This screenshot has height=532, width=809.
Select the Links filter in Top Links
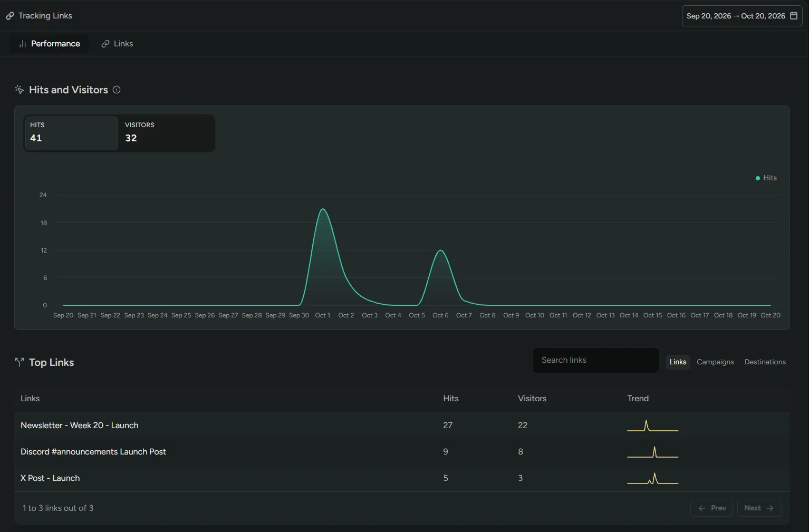point(678,362)
